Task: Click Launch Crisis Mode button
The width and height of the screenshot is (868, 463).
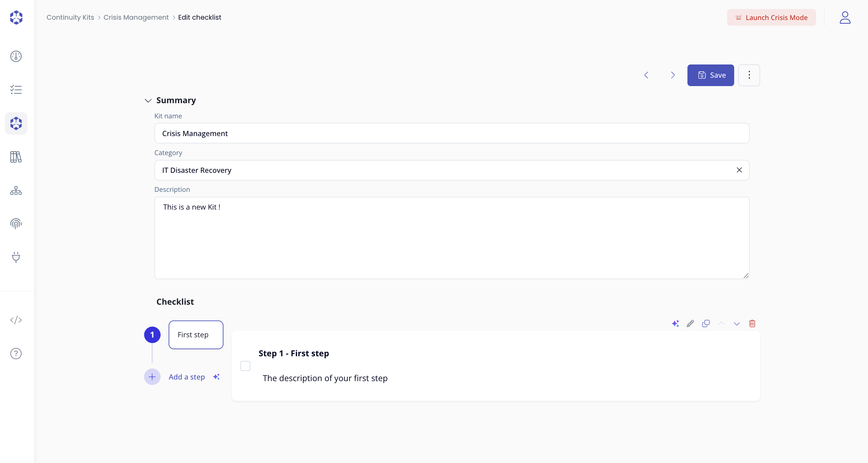Action: click(771, 17)
